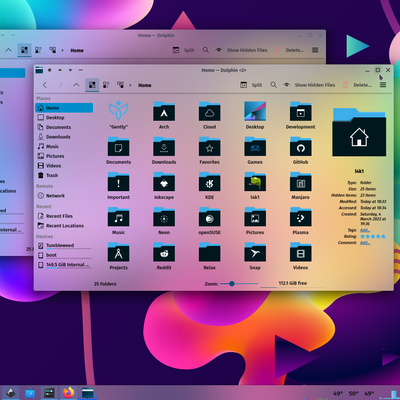Select boot device in sidebar
The height and width of the screenshot is (400, 400).
[64, 255]
